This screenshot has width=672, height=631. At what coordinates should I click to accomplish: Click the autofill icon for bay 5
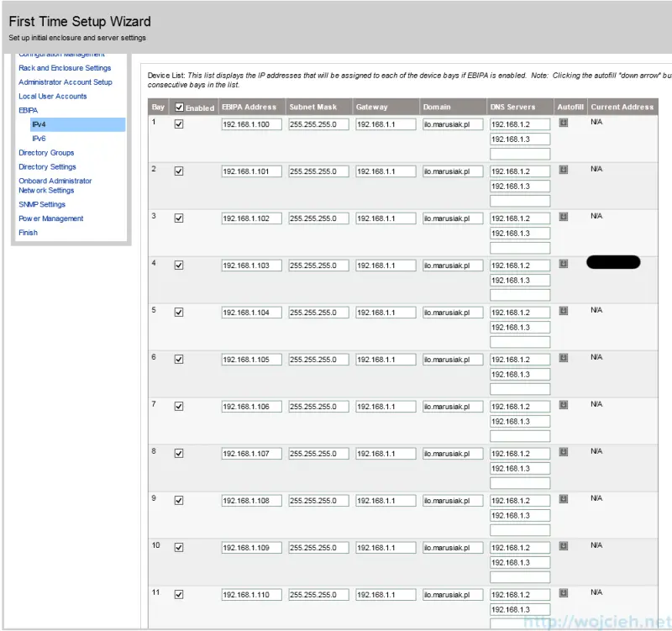(563, 311)
